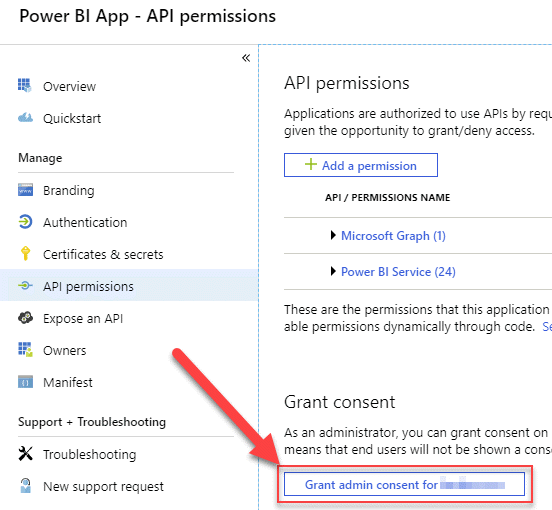552x510 pixels.
Task: Click the Owners icon in sidebar
Action: [x=25, y=350]
